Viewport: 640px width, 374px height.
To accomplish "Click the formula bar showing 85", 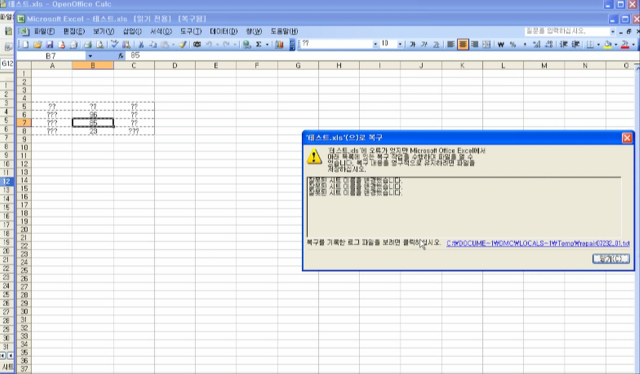I will [x=382, y=56].
